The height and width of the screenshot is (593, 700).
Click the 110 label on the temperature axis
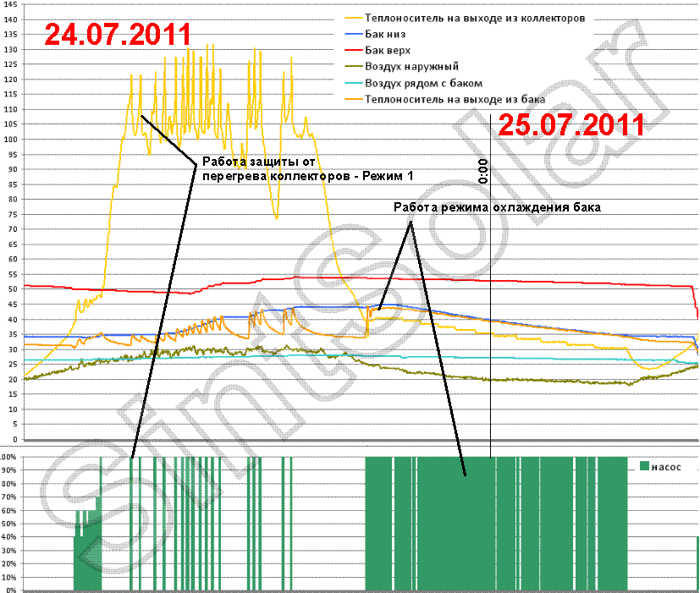point(10,109)
